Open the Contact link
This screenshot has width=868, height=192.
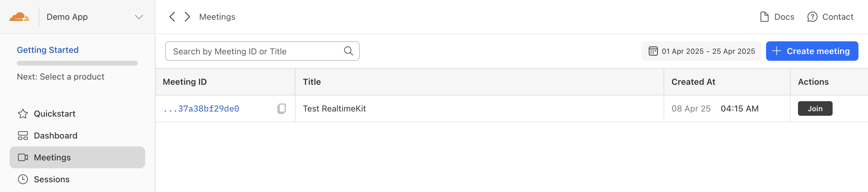point(830,17)
